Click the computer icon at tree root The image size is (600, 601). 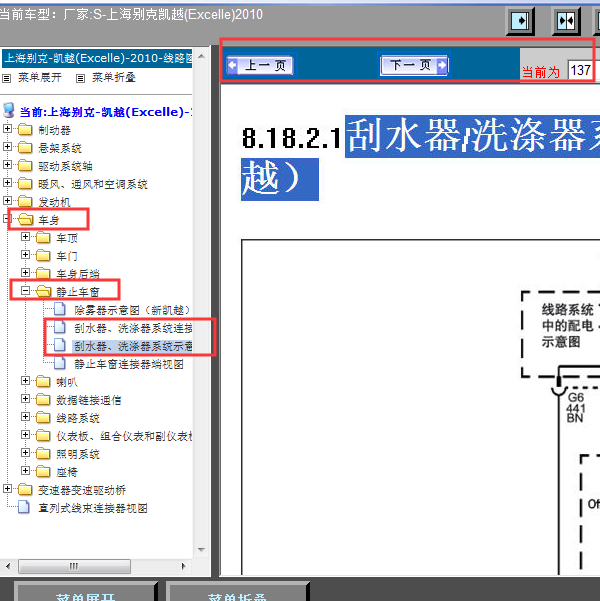[8, 110]
